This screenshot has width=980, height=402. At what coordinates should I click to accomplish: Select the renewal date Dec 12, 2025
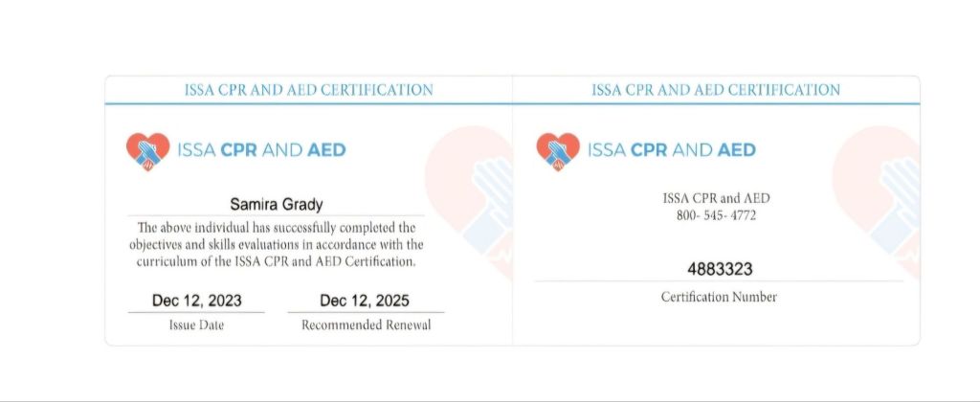(365, 301)
